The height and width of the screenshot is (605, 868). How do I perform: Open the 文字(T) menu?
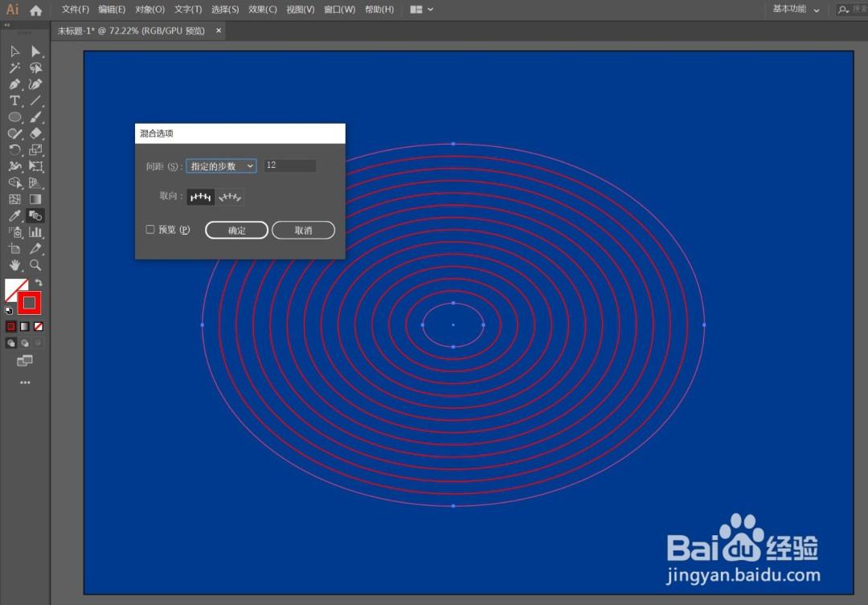click(x=188, y=10)
